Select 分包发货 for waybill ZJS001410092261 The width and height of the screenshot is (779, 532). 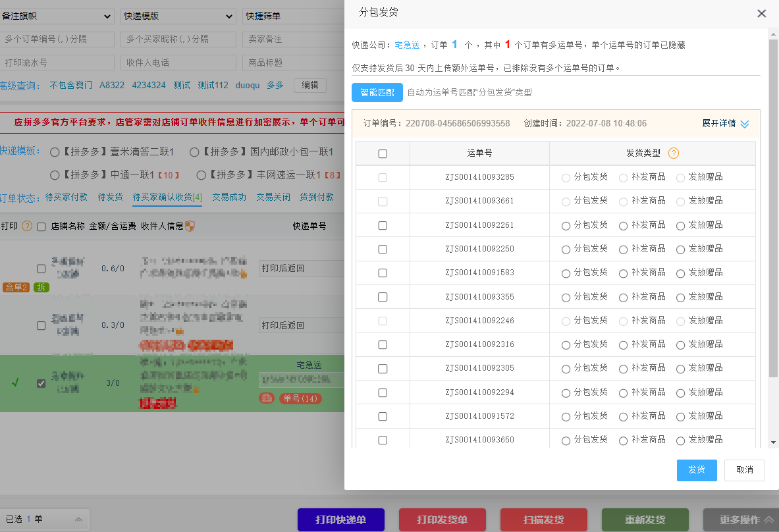tap(566, 226)
